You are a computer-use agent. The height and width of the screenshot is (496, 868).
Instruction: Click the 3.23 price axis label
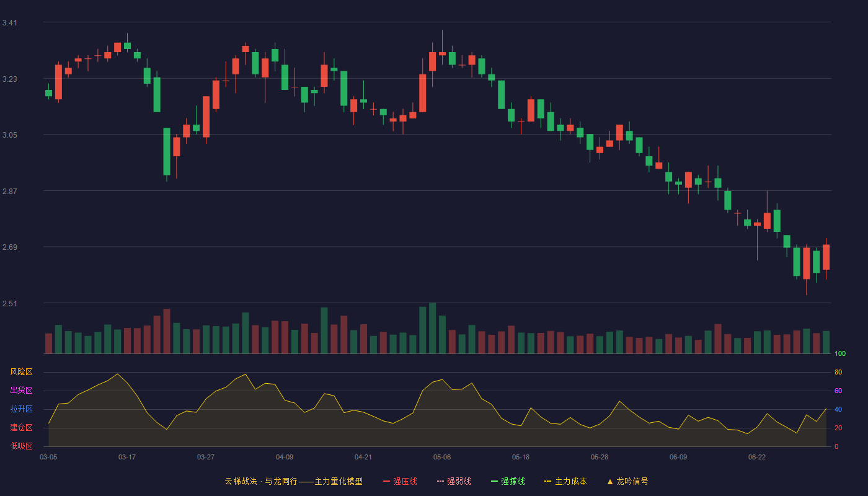point(10,79)
